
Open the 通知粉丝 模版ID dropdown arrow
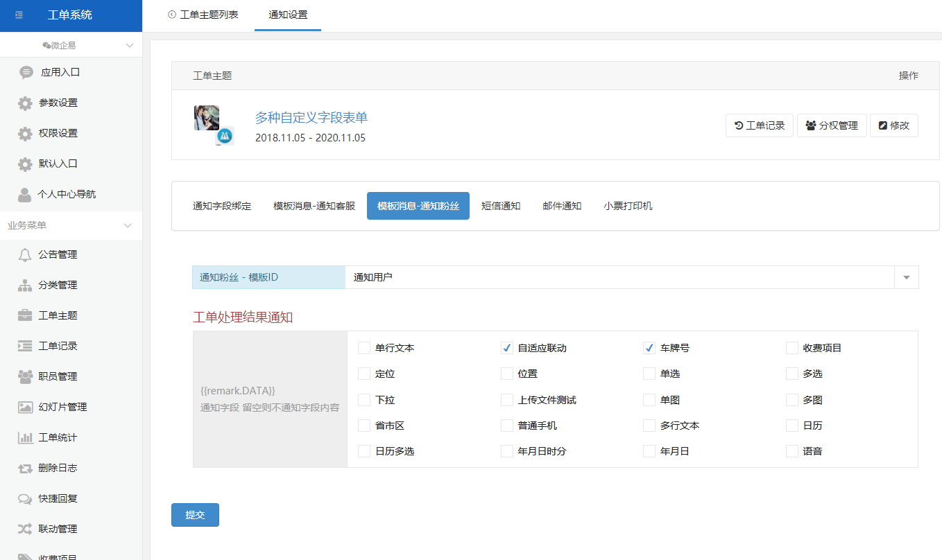pos(906,277)
